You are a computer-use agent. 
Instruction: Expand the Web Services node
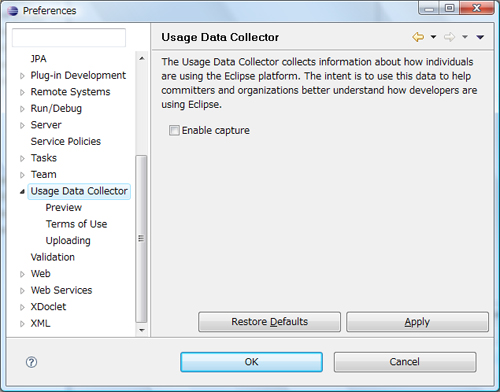click(22, 291)
